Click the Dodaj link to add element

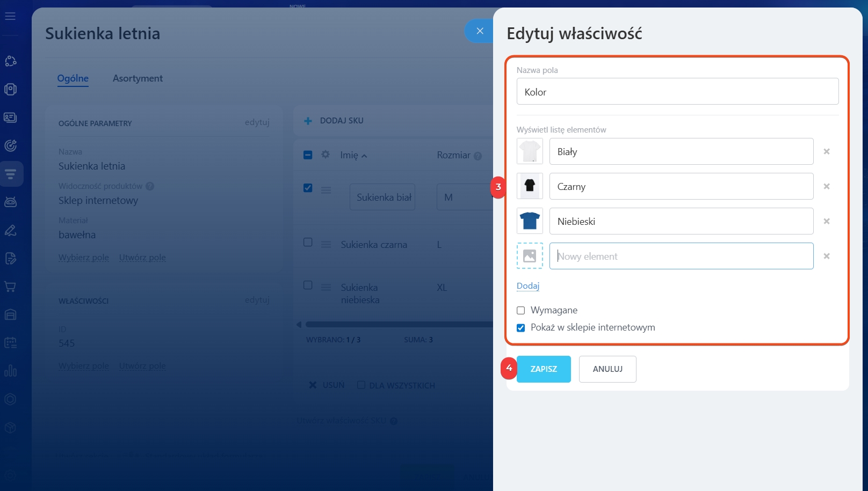pyautogui.click(x=527, y=286)
